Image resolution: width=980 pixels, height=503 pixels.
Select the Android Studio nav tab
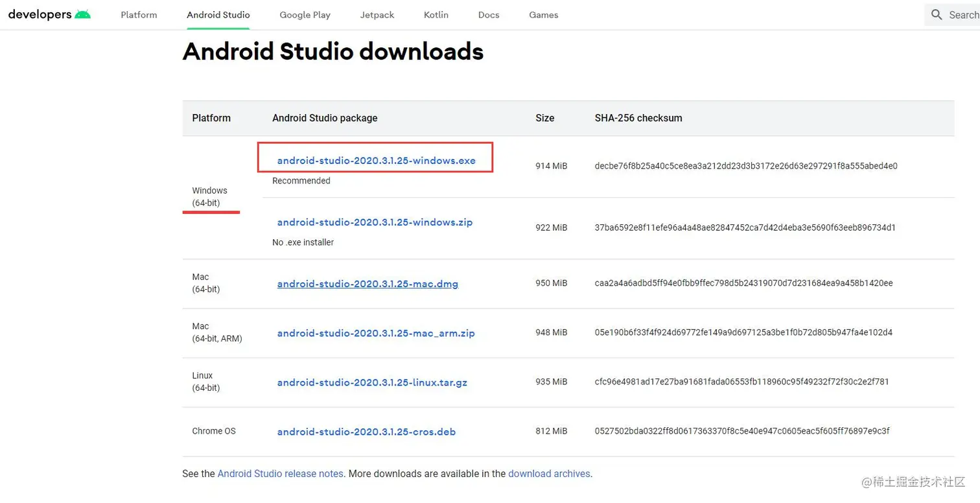(218, 15)
